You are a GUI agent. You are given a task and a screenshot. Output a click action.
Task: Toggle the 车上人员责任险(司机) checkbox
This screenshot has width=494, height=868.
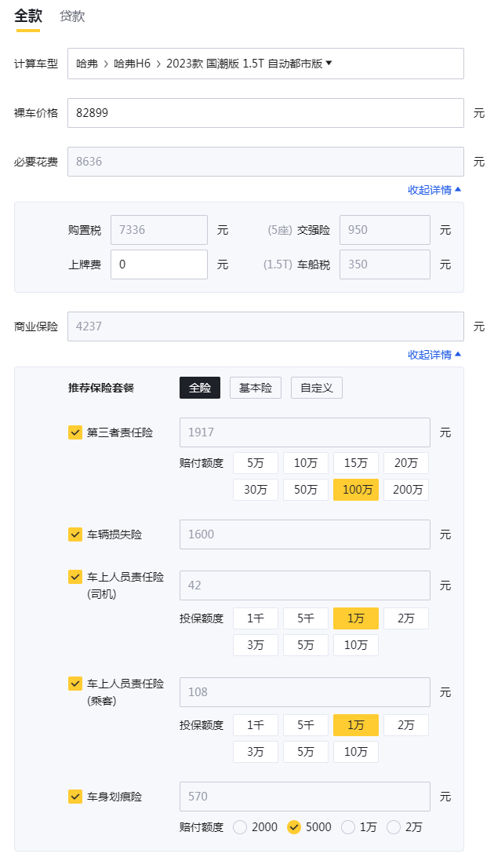point(75,578)
